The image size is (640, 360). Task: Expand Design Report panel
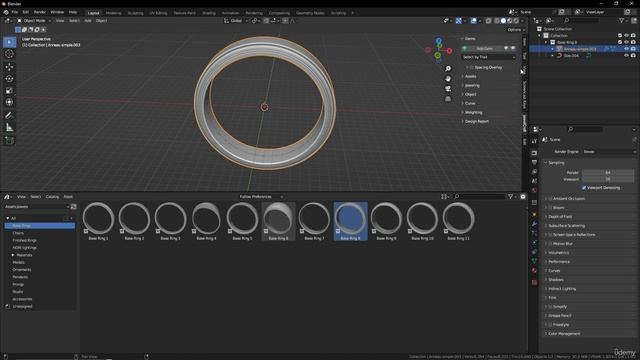[x=477, y=122]
